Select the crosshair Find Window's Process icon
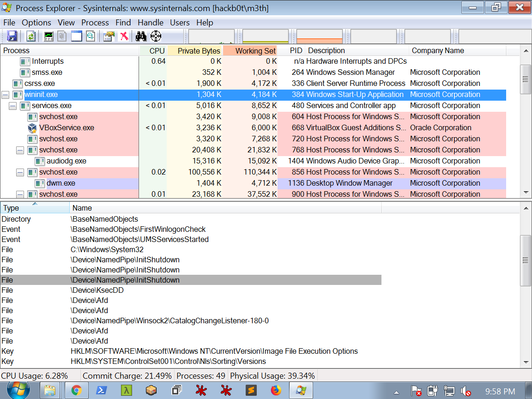 [x=156, y=36]
